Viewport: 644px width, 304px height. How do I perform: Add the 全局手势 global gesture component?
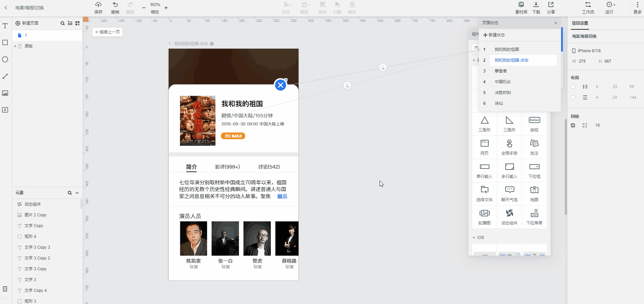[x=509, y=147]
